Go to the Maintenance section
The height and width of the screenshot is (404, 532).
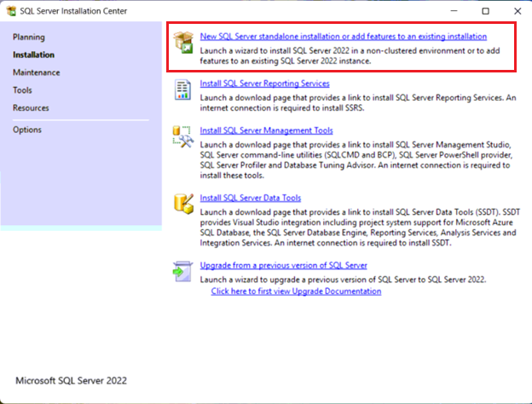[x=37, y=72]
